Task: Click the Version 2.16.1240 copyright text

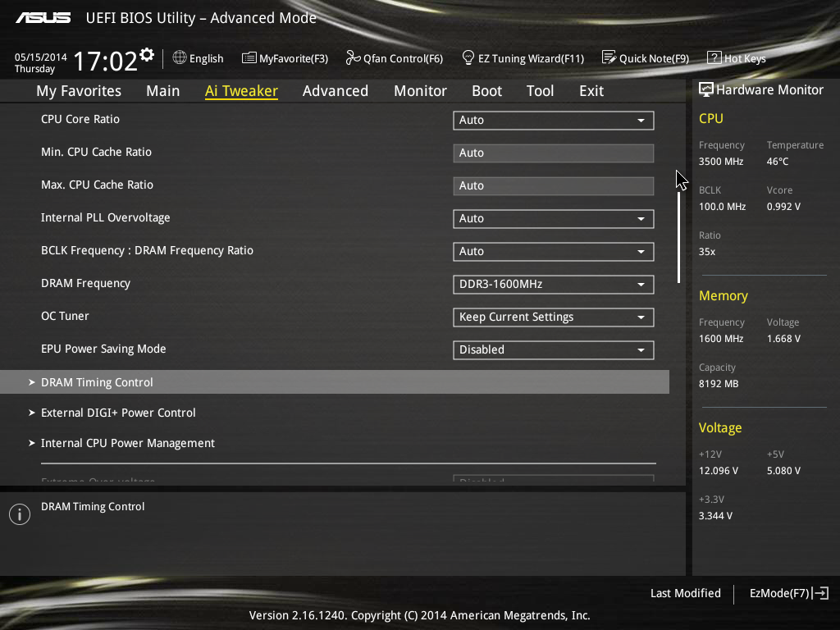Action: coord(419,615)
